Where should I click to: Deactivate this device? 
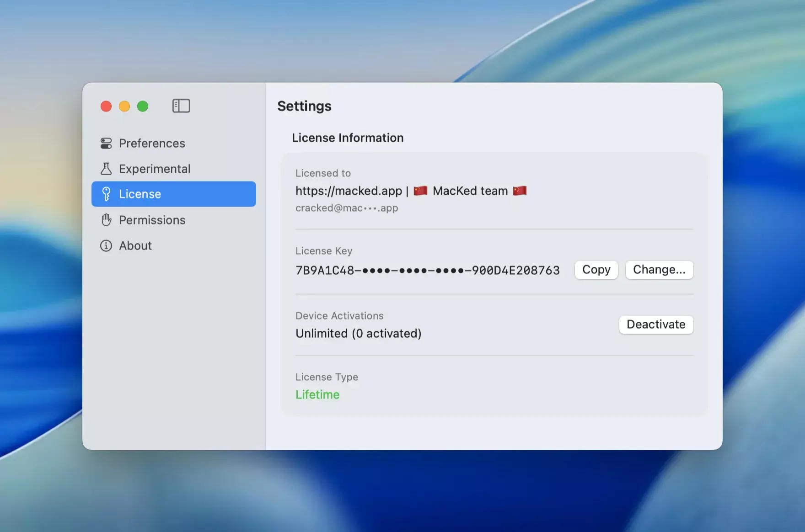pos(656,325)
